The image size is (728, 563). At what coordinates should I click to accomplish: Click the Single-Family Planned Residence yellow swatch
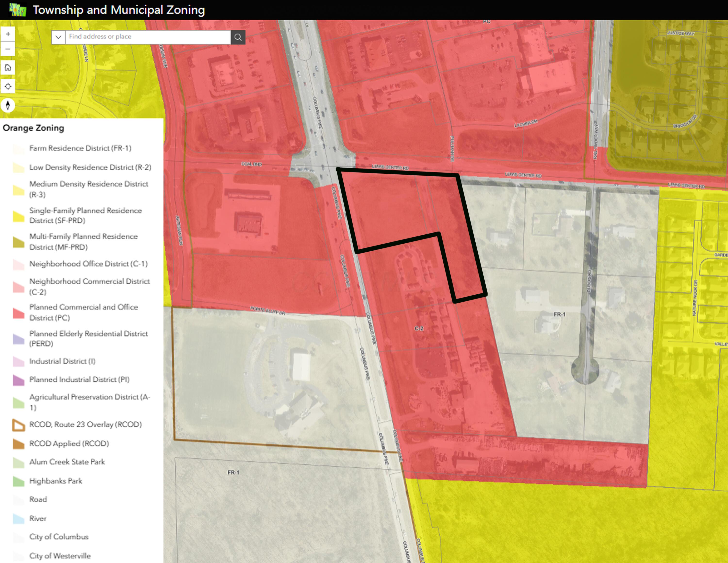tap(19, 216)
